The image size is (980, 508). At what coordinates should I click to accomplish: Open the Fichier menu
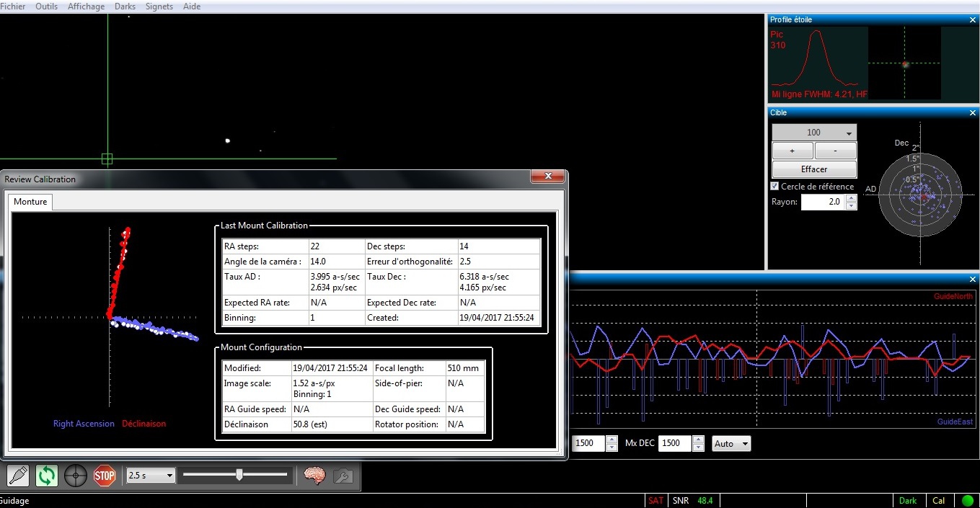coord(13,6)
